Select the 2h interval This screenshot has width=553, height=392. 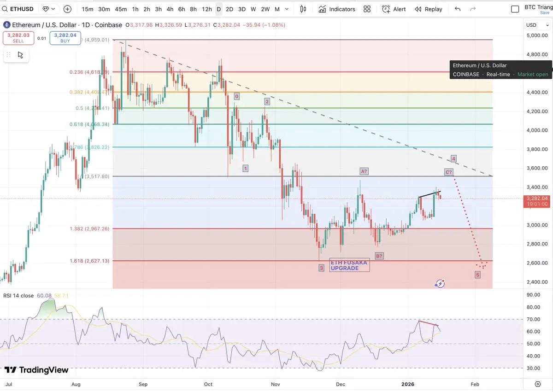click(x=147, y=9)
